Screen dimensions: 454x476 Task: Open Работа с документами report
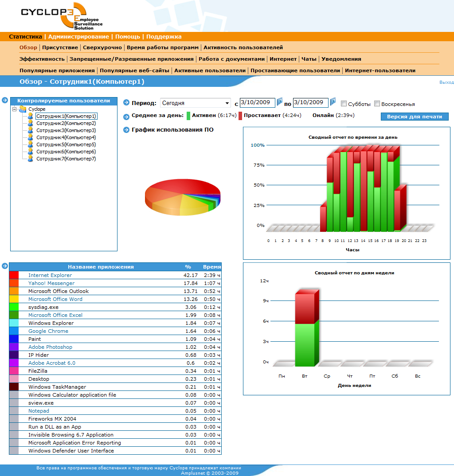(x=232, y=59)
